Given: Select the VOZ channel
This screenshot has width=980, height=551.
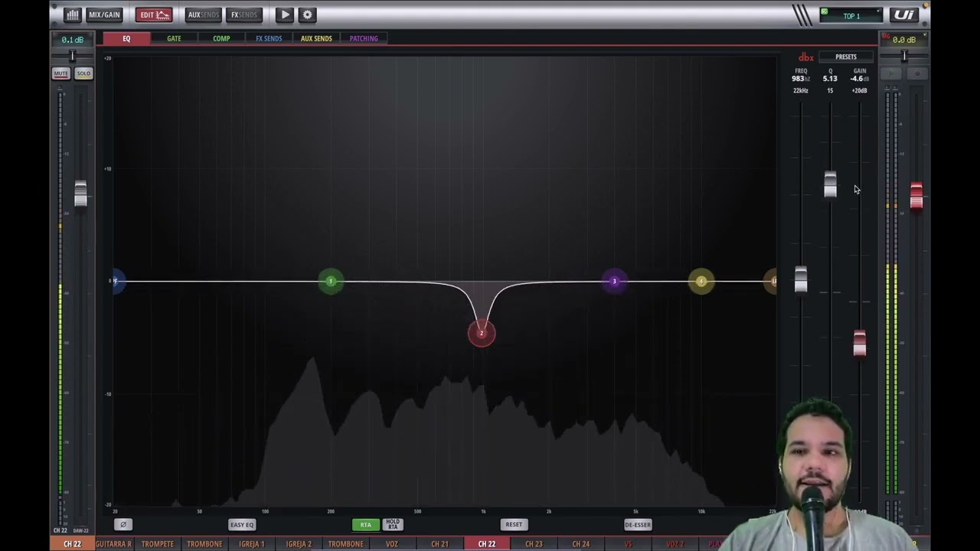Looking at the screenshot, I should pos(392,544).
